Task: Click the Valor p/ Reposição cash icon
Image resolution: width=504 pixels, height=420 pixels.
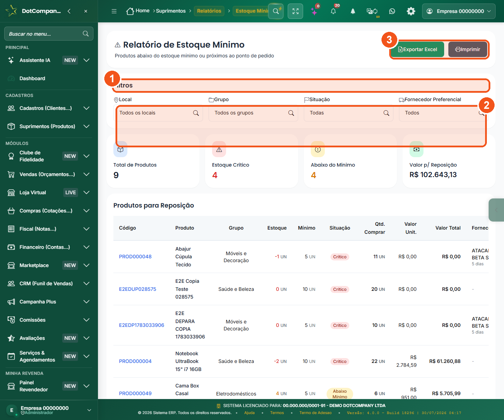Action: [416, 149]
